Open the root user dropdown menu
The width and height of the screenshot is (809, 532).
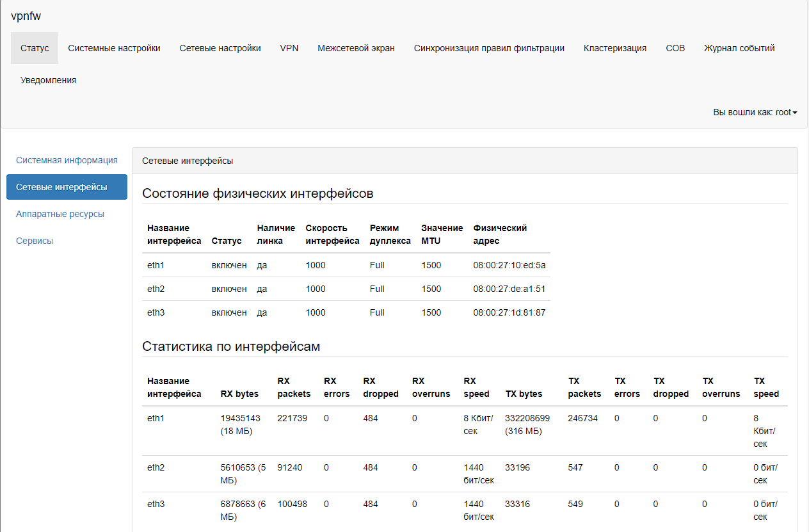755,112
